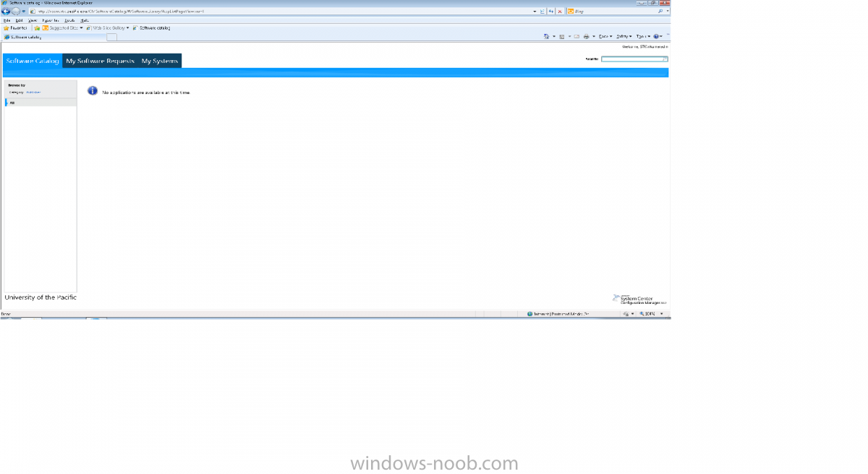Screen dimensions: 868x474
Task: Click the Compatibility View icon
Action: tap(542, 12)
